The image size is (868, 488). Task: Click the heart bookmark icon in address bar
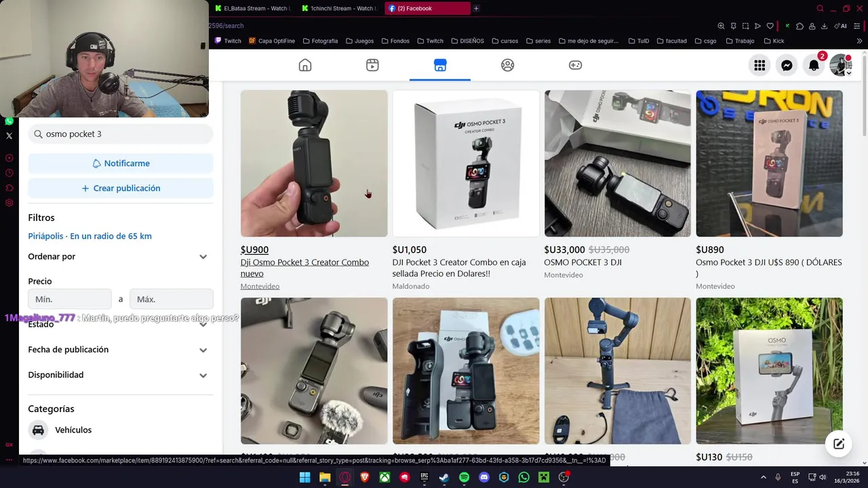point(770,26)
